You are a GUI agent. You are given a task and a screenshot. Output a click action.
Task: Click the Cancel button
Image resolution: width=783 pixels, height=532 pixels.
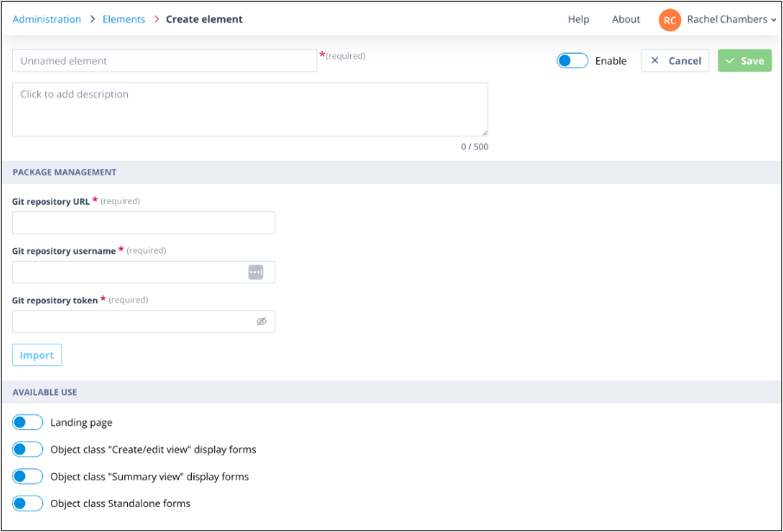click(675, 60)
